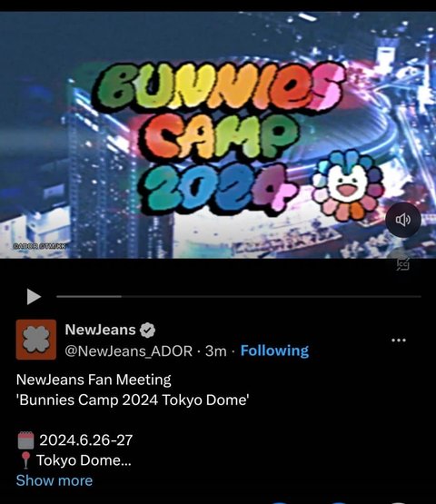Click the 'Bunnies Camp 2024 Tokyo Dome' text line
The image size is (436, 504).
click(x=133, y=400)
